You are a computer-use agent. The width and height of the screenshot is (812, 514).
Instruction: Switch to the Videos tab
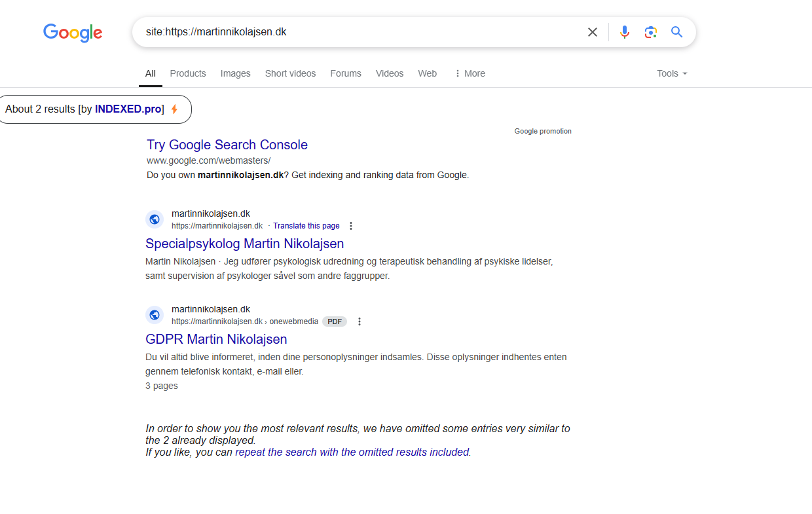point(390,73)
